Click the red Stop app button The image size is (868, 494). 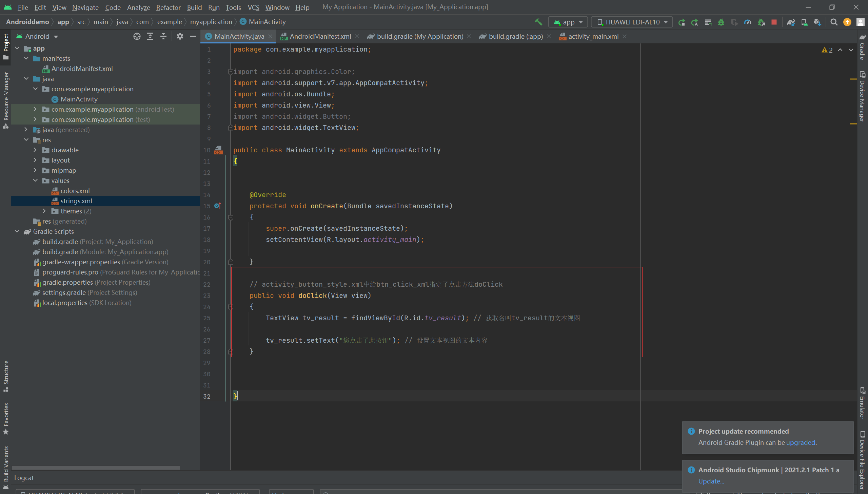click(774, 22)
